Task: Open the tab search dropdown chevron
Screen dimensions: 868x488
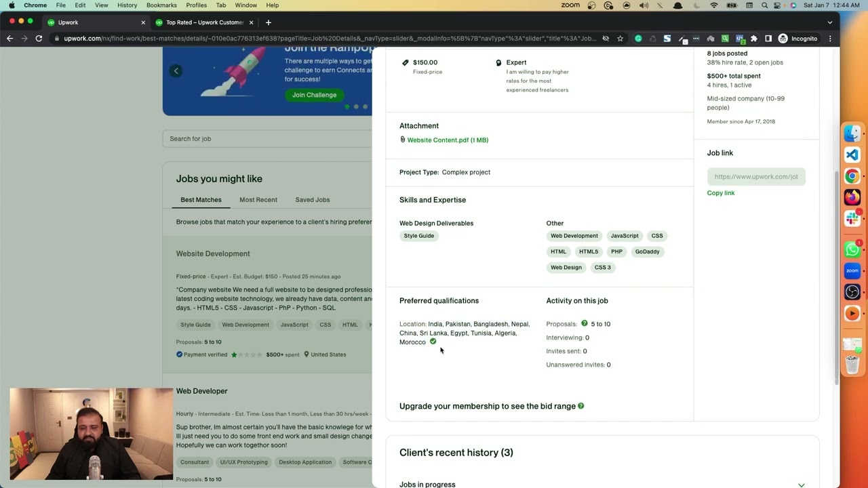Action: click(830, 22)
